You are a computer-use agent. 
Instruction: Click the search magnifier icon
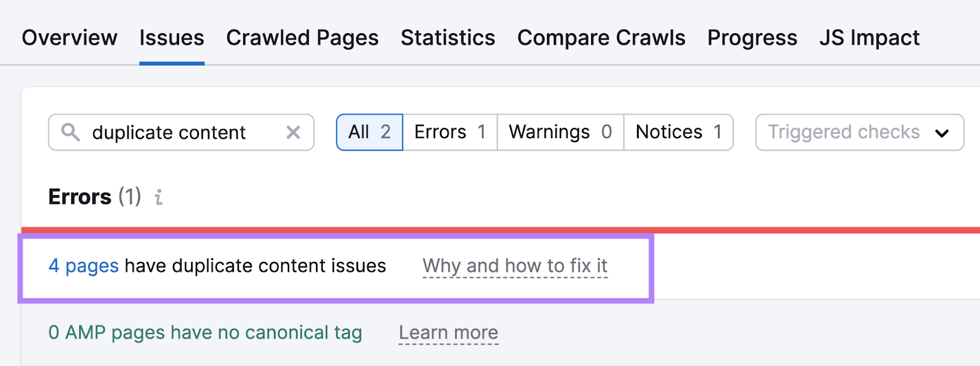coord(70,132)
